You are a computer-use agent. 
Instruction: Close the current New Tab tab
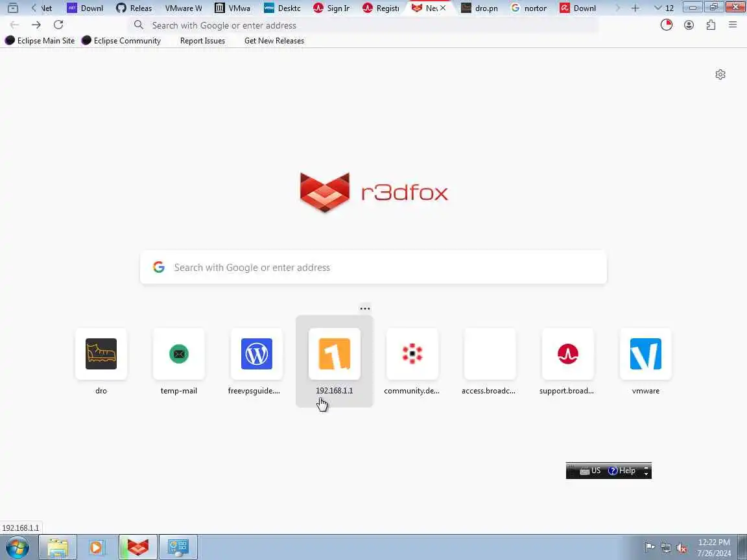click(443, 8)
